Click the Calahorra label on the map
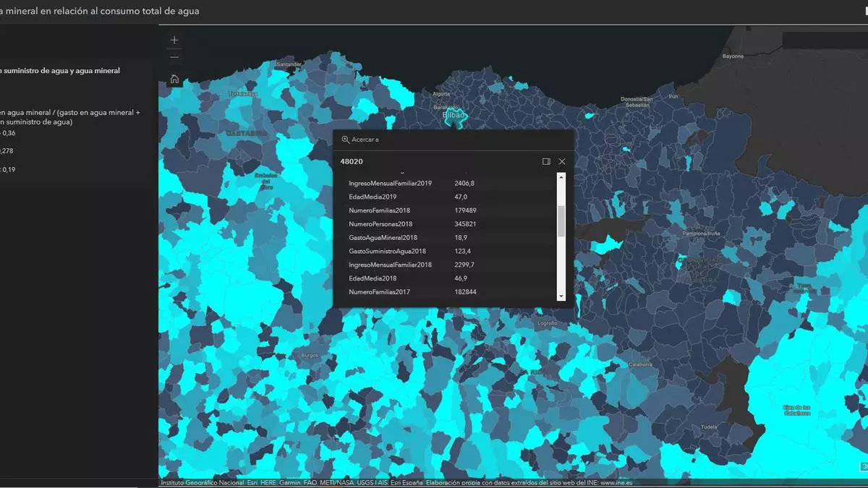Viewport: 868px width, 488px height. [x=640, y=364]
